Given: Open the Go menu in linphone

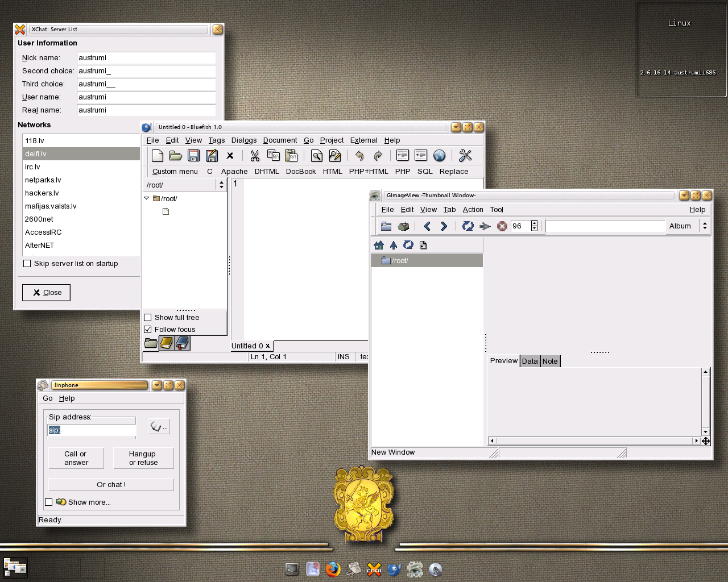Looking at the screenshot, I should click(48, 398).
